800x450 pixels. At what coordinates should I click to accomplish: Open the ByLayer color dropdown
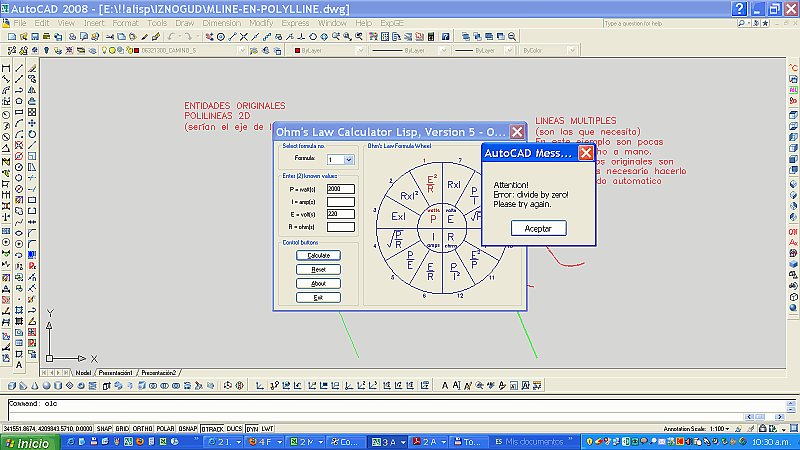click(x=360, y=50)
